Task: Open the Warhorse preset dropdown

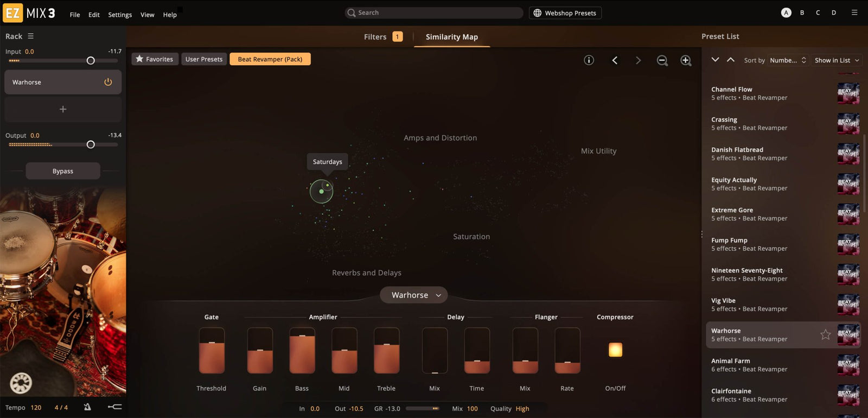Action: (x=413, y=295)
